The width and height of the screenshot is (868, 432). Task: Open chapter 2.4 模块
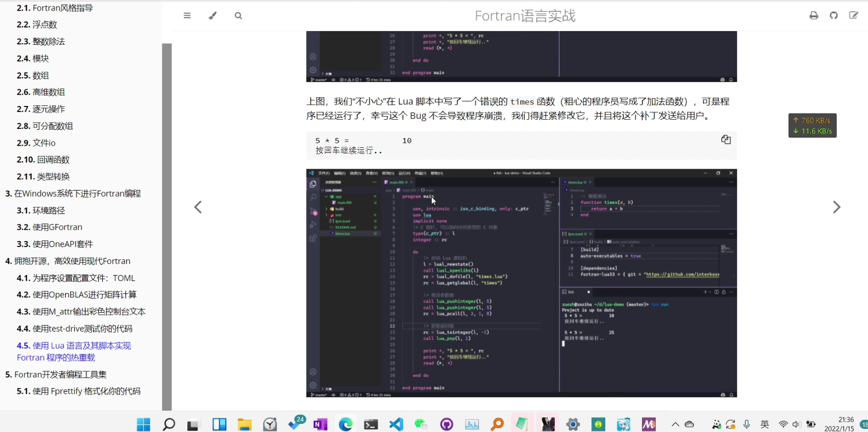click(33, 59)
